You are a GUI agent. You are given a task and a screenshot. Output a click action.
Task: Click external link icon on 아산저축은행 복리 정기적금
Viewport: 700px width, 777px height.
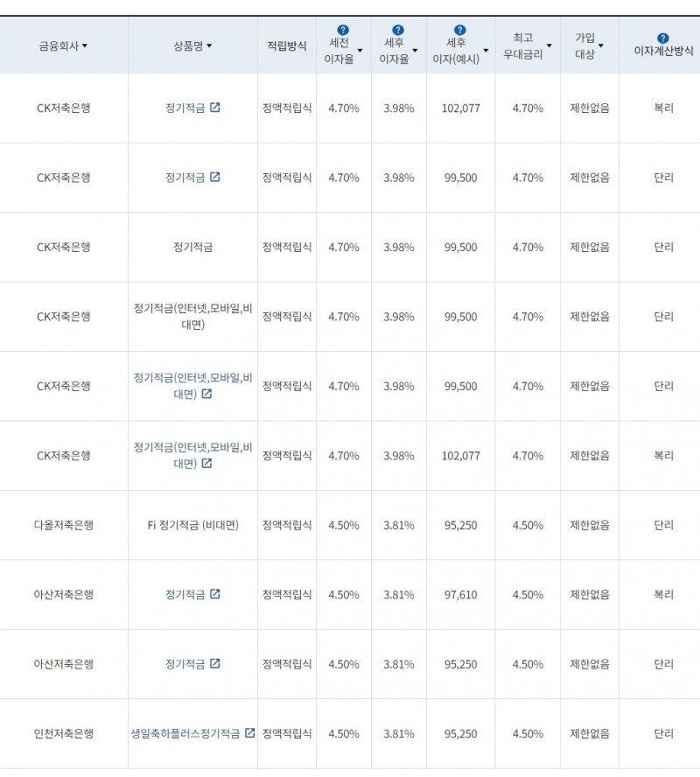point(214,595)
